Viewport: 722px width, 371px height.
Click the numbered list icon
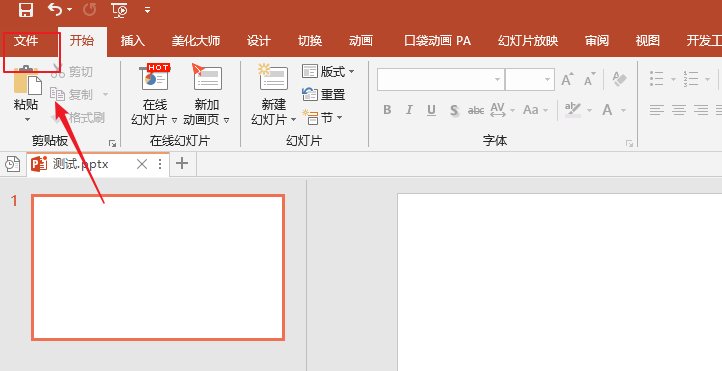coord(691,79)
